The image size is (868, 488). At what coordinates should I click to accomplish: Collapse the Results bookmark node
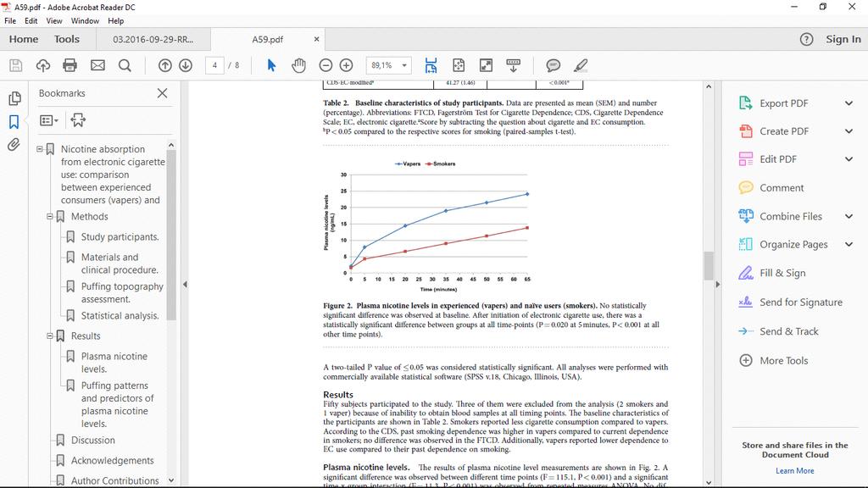point(50,335)
